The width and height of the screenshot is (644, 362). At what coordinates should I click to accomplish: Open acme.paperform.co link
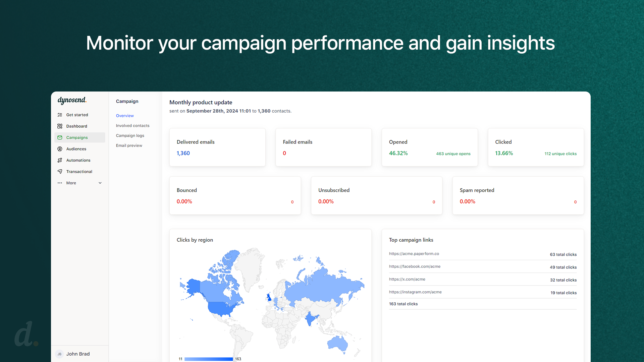[414, 254]
